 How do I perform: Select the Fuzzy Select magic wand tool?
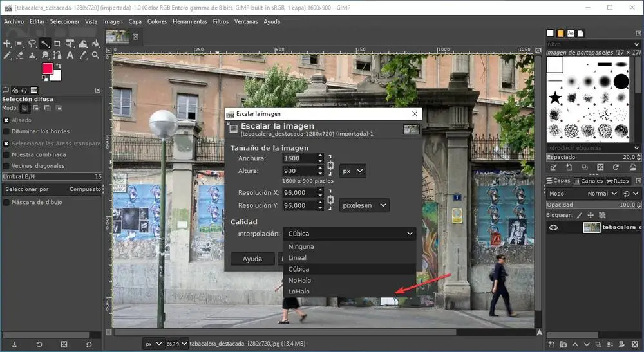(x=45, y=44)
